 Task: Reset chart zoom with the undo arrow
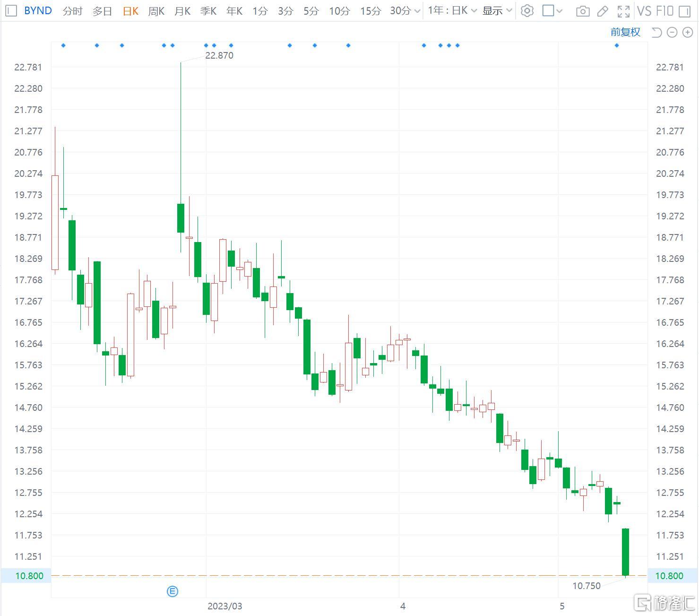point(656,32)
